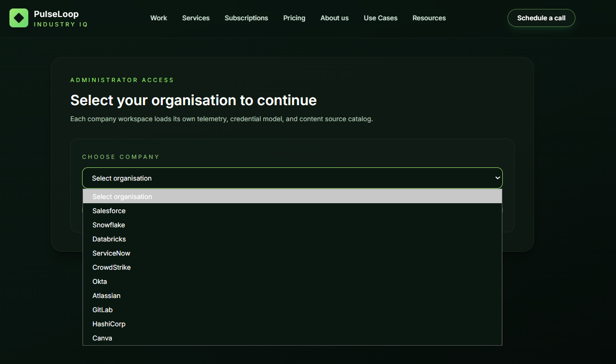
Task: Click the CHOOSE COMPANY label
Action: 121,157
